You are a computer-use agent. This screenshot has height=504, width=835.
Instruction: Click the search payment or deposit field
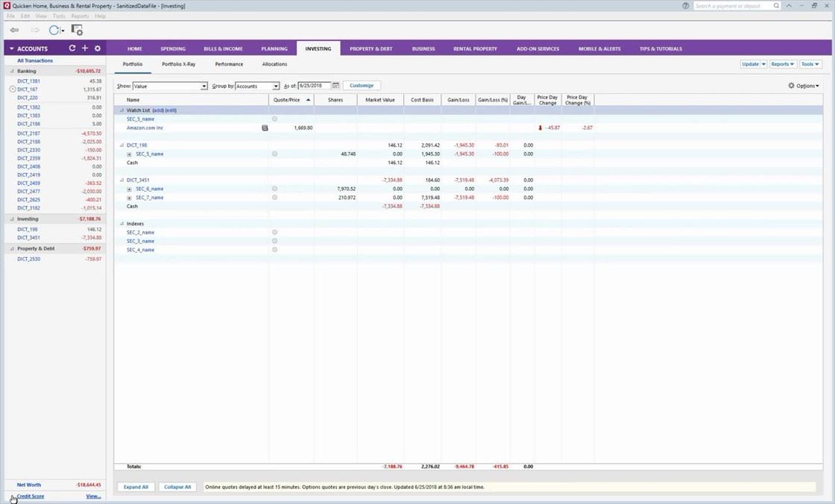733,6
